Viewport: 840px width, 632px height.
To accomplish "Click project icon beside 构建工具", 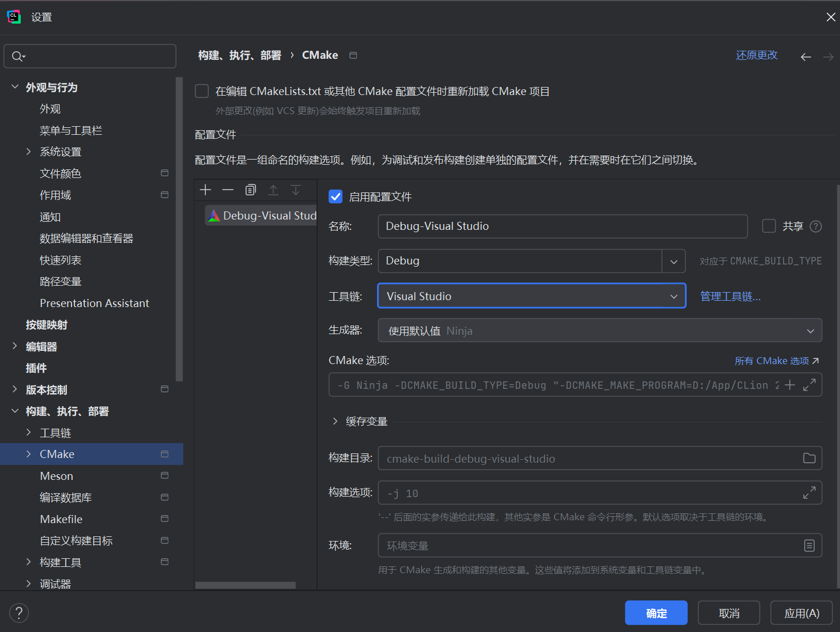I will click(x=164, y=562).
